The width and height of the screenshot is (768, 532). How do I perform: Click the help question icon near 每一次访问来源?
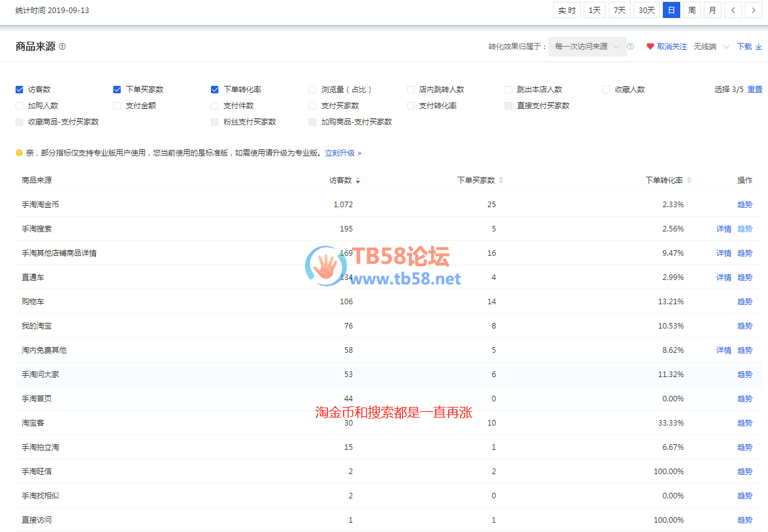[630, 47]
